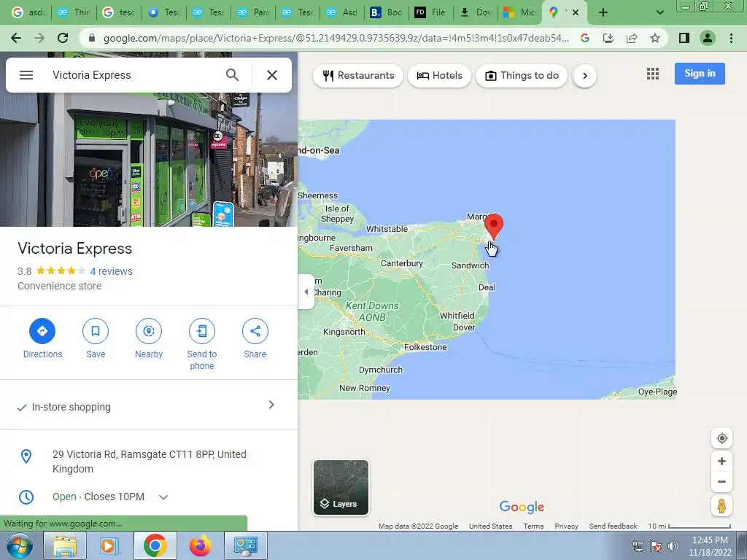Clear the Victoria Express search
Screen dimensions: 747x560
pyautogui.click(x=272, y=75)
